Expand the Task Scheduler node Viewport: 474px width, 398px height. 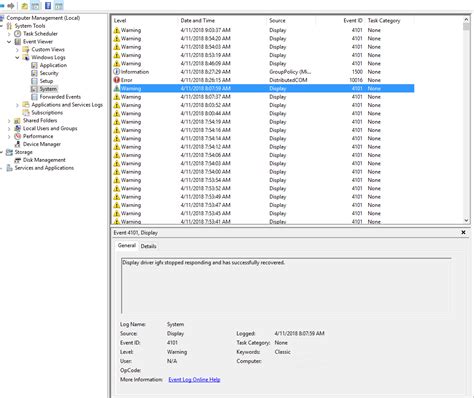point(9,34)
